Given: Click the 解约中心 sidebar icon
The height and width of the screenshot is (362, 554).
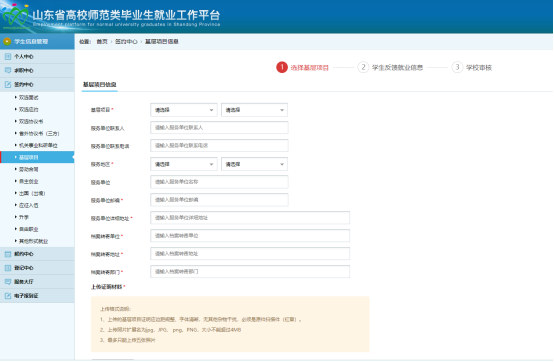Looking at the screenshot, I should [x=8, y=254].
